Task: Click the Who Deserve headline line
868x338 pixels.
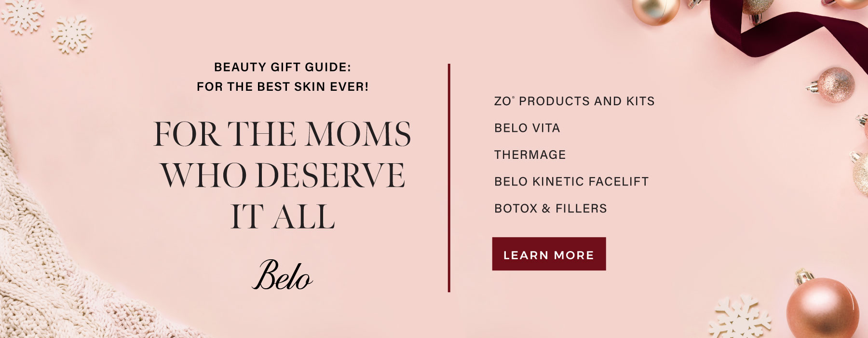Action: (283, 175)
